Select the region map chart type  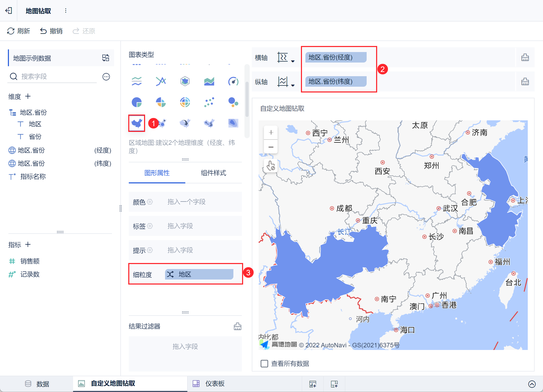[137, 123]
